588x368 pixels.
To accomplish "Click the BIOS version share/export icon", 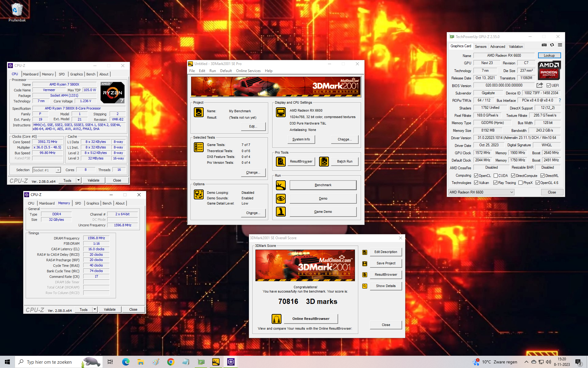I will pos(540,85).
